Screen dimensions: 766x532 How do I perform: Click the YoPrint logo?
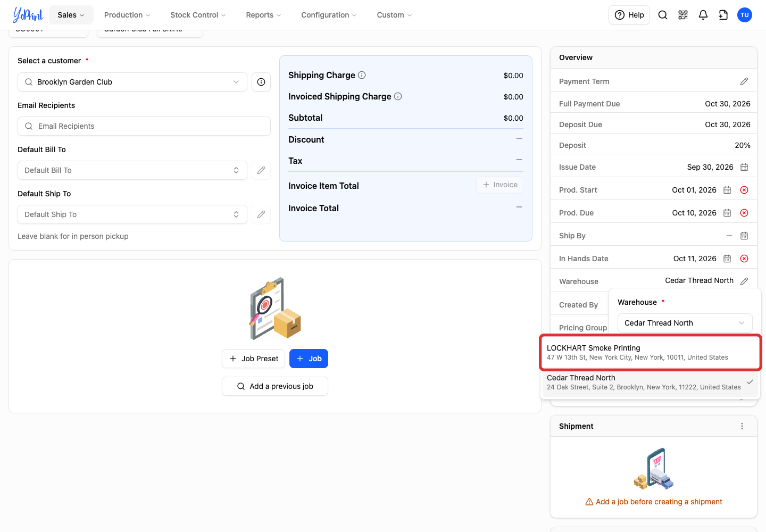click(28, 15)
